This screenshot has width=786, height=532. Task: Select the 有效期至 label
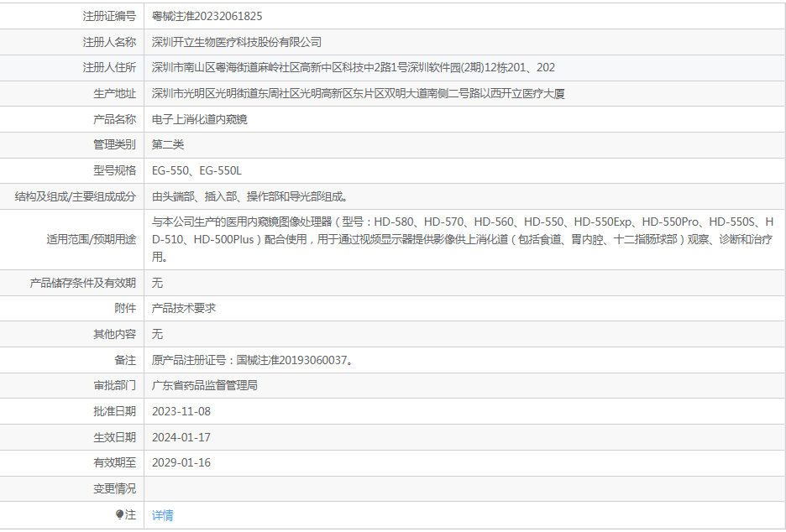pos(115,463)
